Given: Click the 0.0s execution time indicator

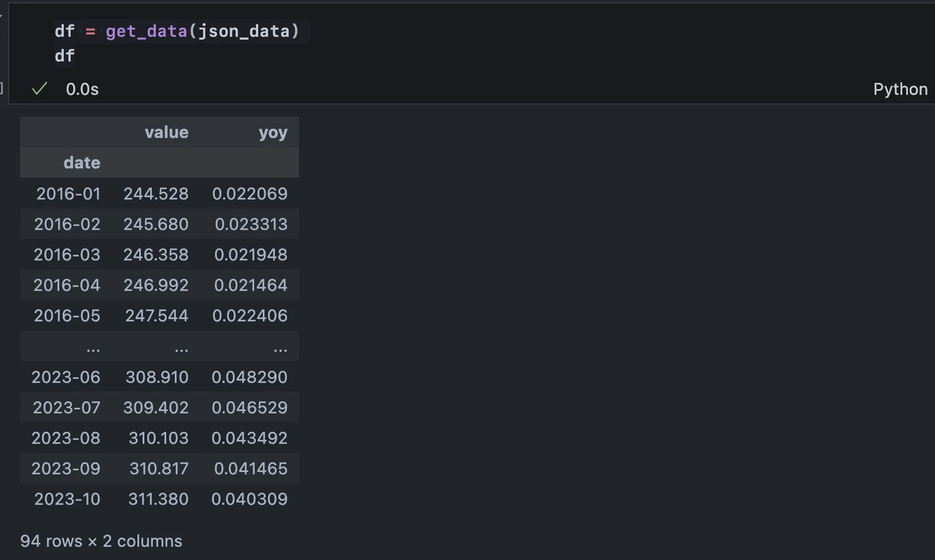Looking at the screenshot, I should point(82,89).
